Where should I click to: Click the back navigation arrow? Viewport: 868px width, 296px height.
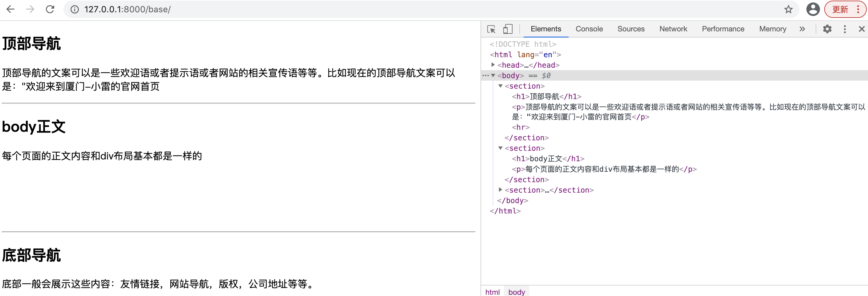click(x=10, y=9)
